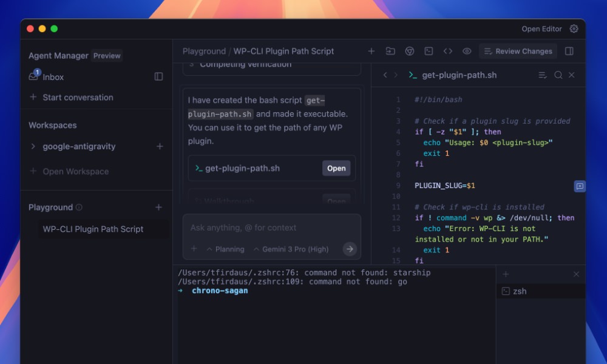Click the settings gear in the title bar
Screen dimensions: 607x364
[574, 29]
